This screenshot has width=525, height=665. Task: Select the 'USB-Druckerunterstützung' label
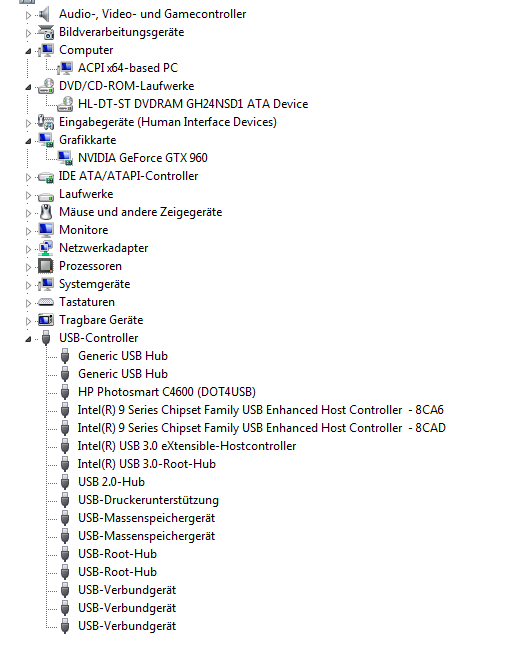148,500
